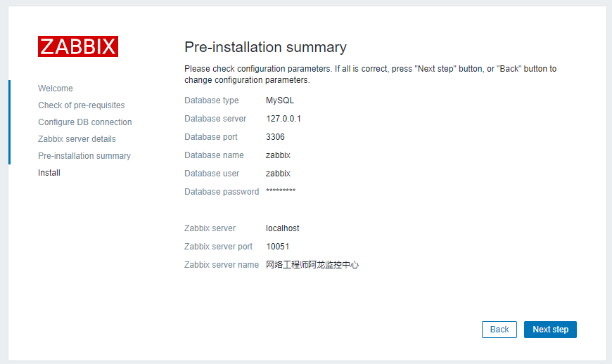
Task: Select the Welcome step in sidebar
Action: click(56, 89)
